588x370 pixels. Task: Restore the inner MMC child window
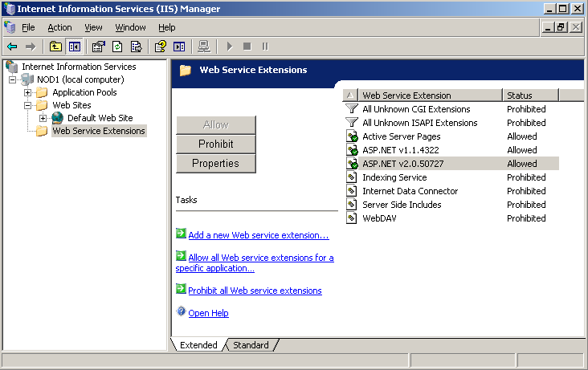(x=561, y=27)
